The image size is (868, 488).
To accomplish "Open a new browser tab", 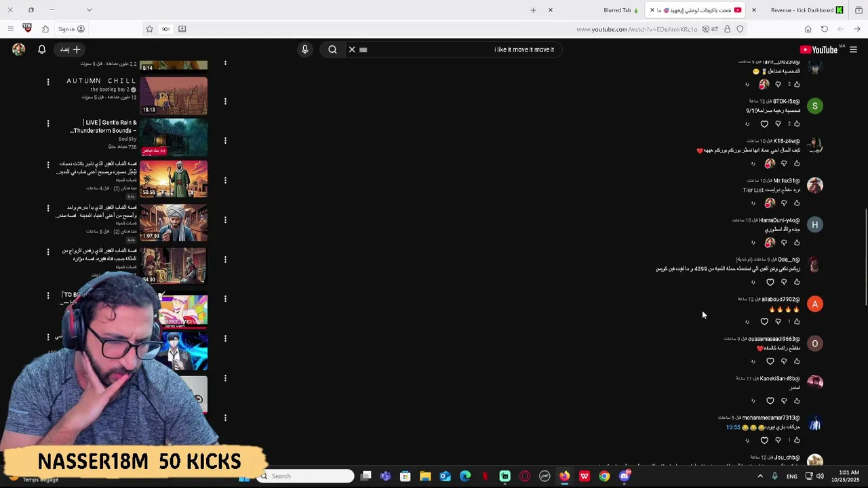I will coord(533,10).
